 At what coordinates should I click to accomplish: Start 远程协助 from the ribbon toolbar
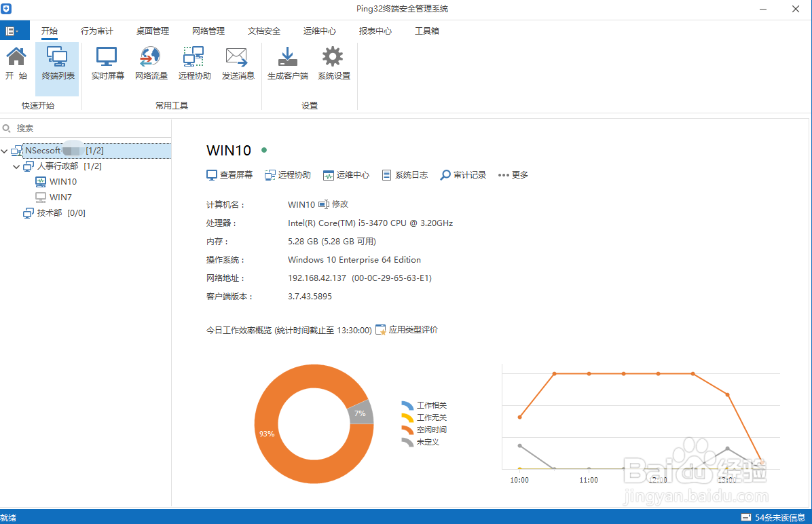click(x=194, y=63)
